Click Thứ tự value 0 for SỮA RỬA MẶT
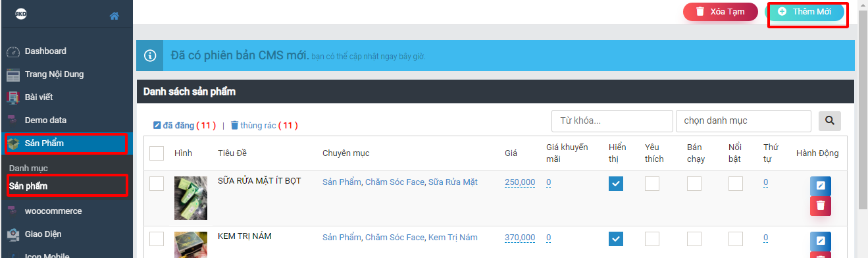Screen dimensions: 868x258 point(766,182)
